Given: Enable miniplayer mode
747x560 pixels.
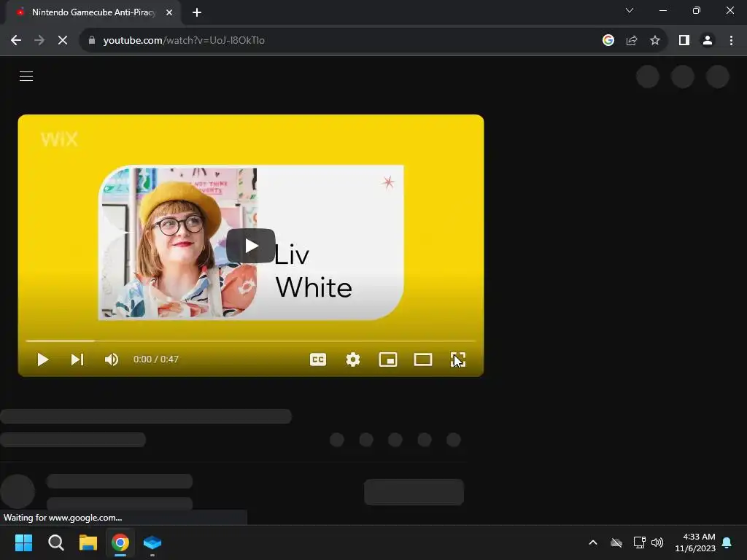Looking at the screenshot, I should pos(388,359).
